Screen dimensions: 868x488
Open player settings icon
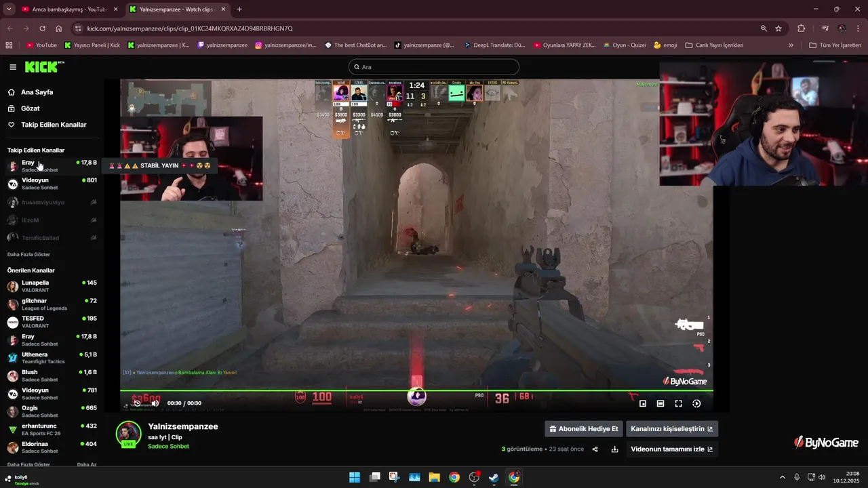(696, 403)
